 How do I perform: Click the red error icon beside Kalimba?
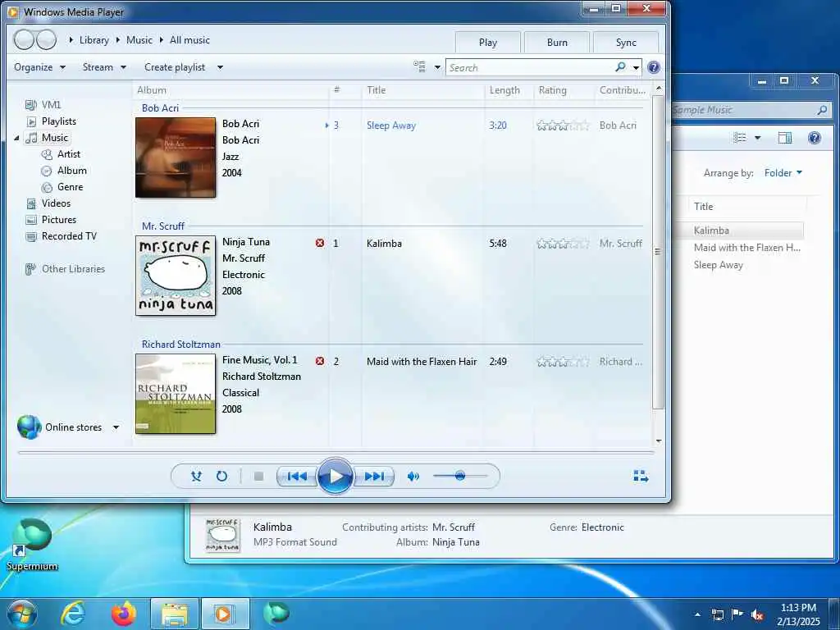pyautogui.click(x=320, y=243)
